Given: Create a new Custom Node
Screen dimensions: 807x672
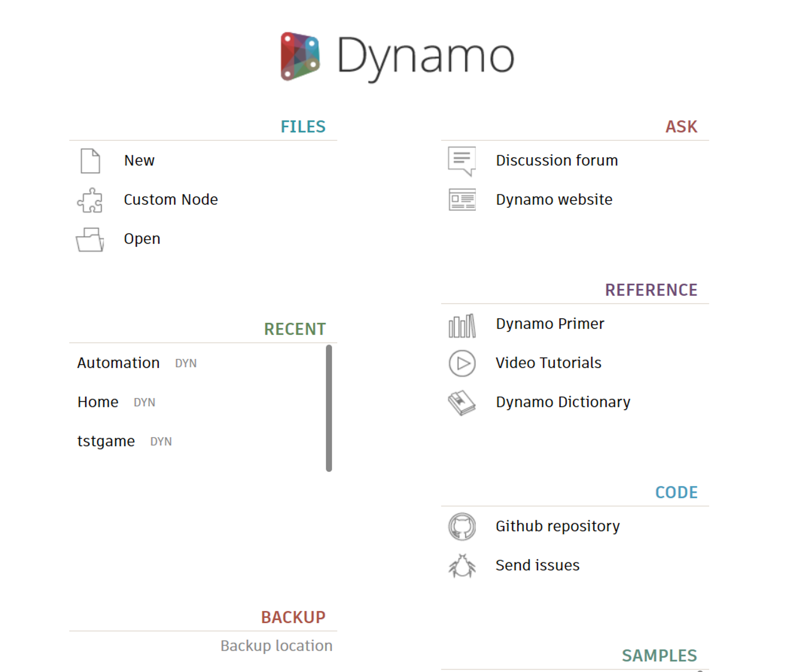Looking at the screenshot, I should click(x=171, y=200).
